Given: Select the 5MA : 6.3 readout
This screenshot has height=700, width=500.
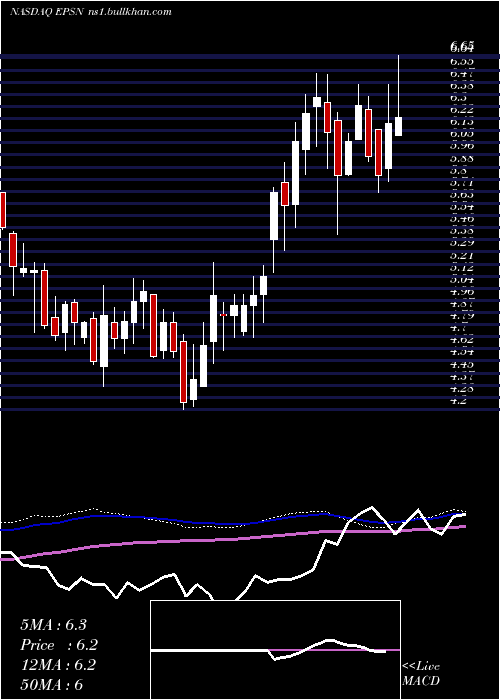Looking at the screenshot, I should tap(53, 625).
